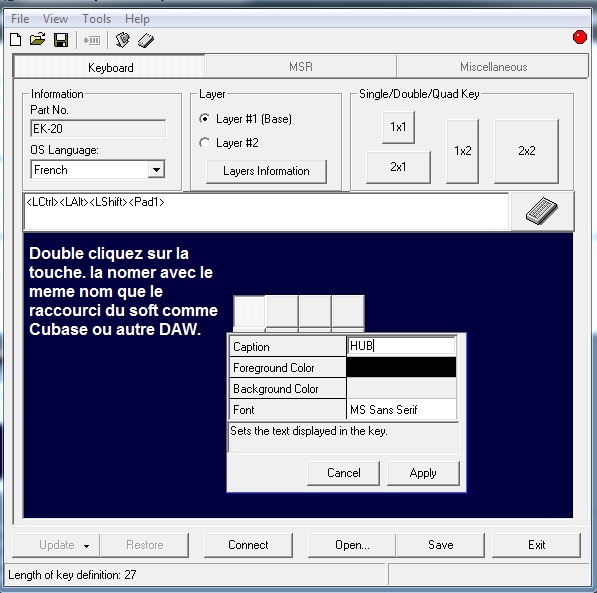Open the Tools menu

click(97, 19)
